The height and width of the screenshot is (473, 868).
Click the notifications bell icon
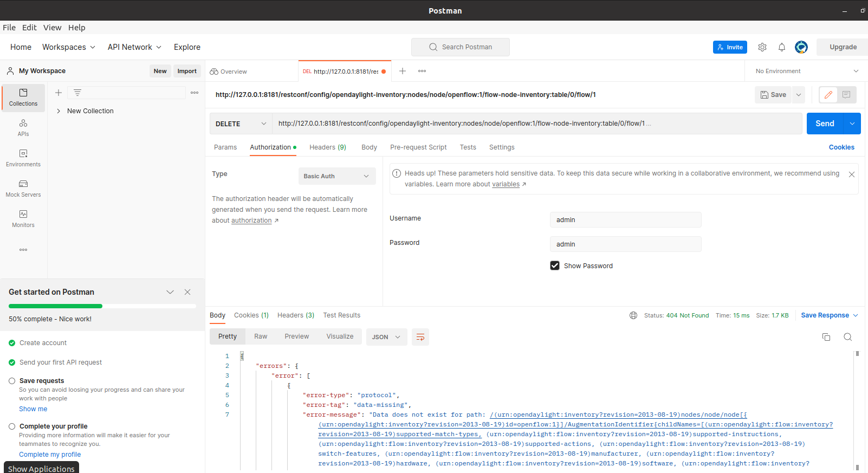click(x=782, y=47)
